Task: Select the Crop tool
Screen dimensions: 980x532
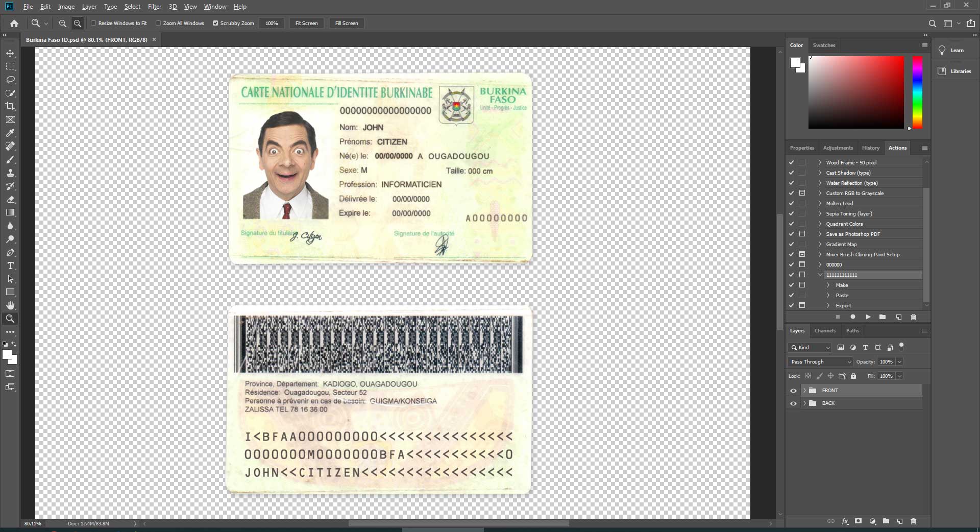Action: click(10, 106)
